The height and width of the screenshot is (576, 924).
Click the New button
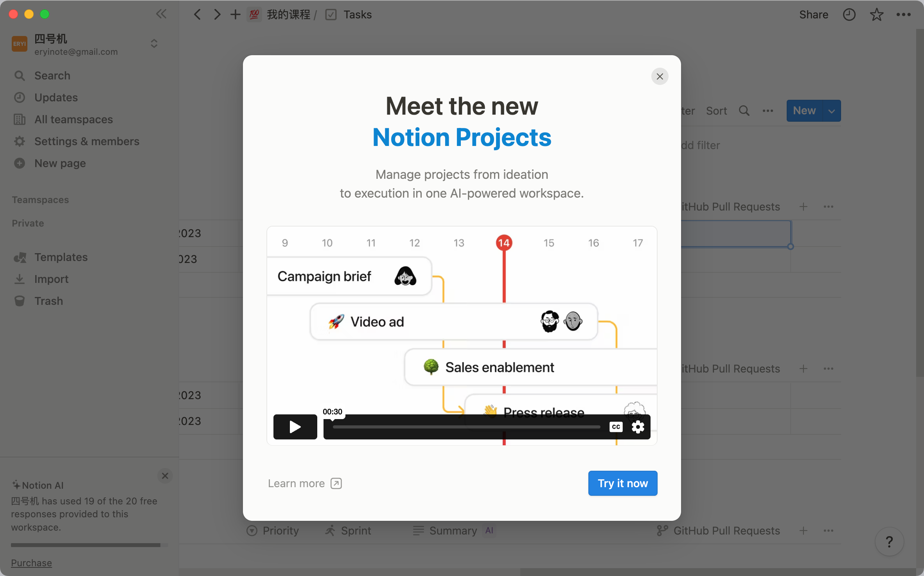tap(804, 111)
